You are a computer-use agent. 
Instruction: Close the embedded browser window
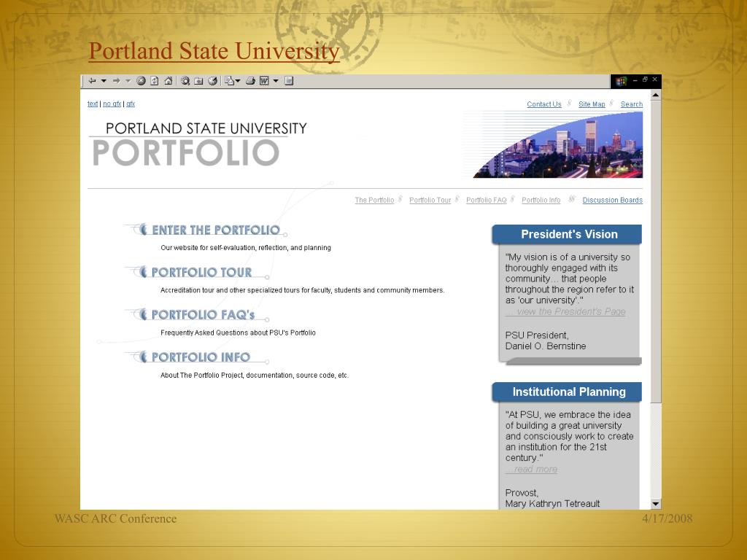point(655,80)
